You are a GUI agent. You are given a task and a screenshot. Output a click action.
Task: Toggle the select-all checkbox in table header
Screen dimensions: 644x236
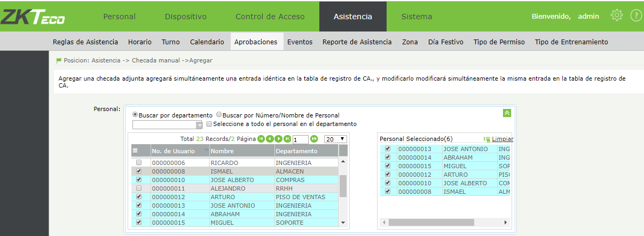(x=136, y=151)
